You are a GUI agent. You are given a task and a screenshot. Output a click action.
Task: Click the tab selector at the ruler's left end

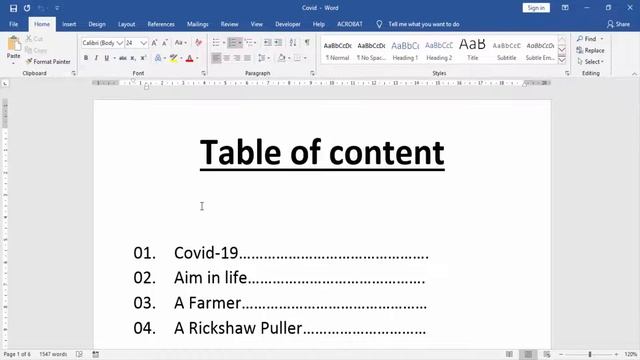tap(5, 83)
